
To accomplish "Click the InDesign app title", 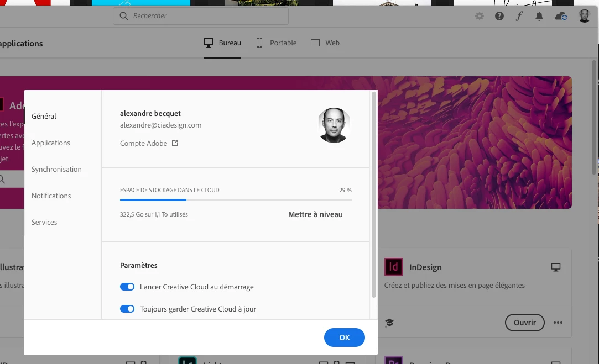I will click(x=425, y=267).
